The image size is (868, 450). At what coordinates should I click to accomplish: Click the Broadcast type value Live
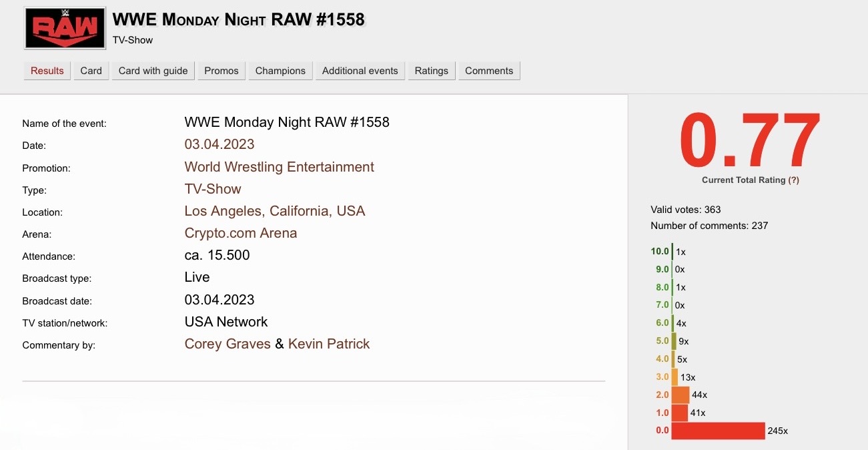tap(197, 277)
